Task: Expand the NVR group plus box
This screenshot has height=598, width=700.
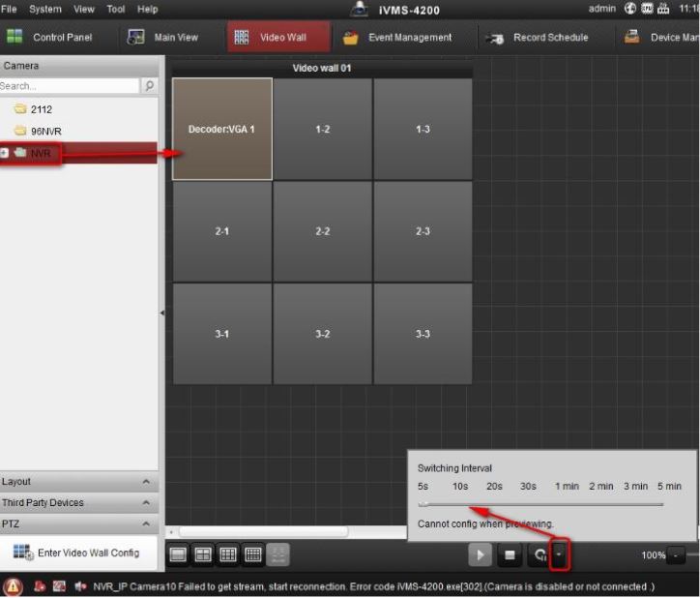Action: [x=4, y=153]
